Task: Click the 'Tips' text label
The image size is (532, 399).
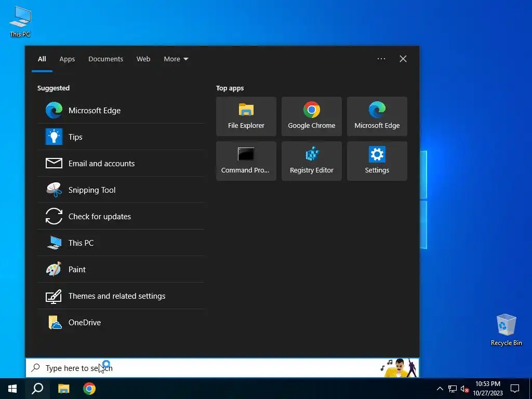Action: (x=75, y=137)
